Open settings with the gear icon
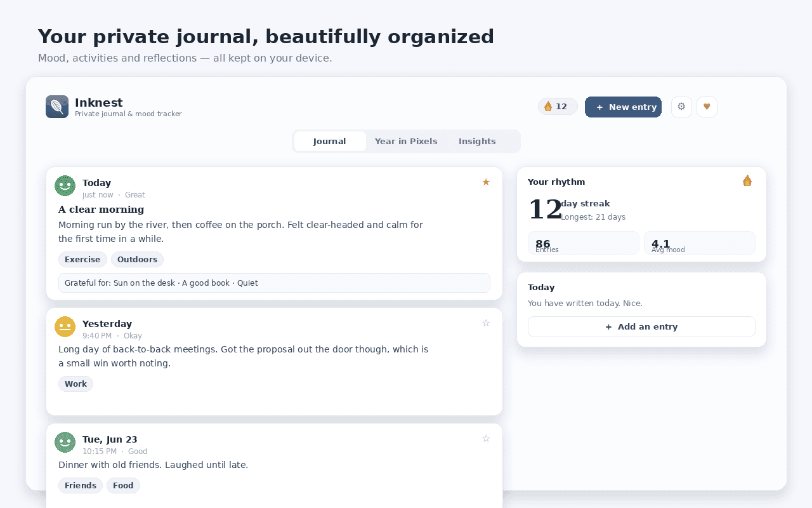 pyautogui.click(x=681, y=107)
